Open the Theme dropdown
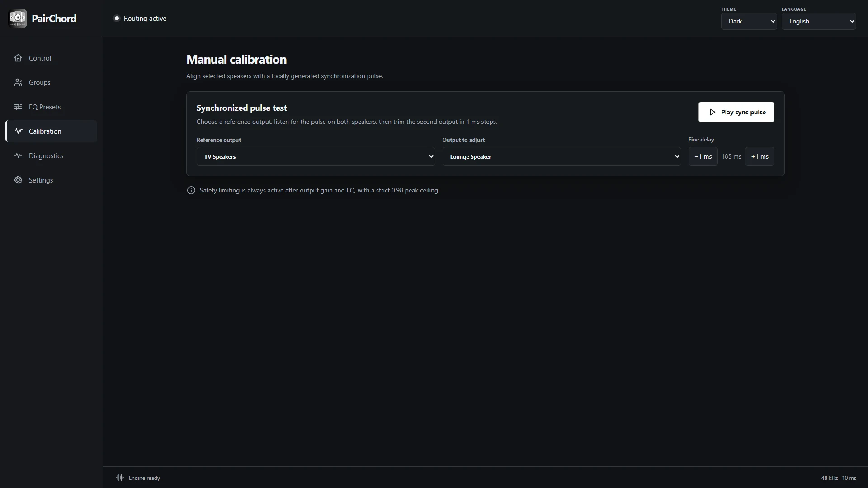This screenshot has height=488, width=868. pos(749,21)
